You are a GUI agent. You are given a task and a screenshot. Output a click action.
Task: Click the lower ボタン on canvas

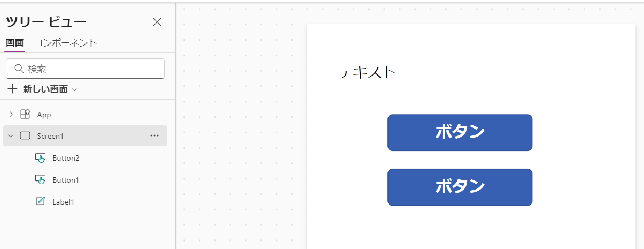pyautogui.click(x=460, y=187)
